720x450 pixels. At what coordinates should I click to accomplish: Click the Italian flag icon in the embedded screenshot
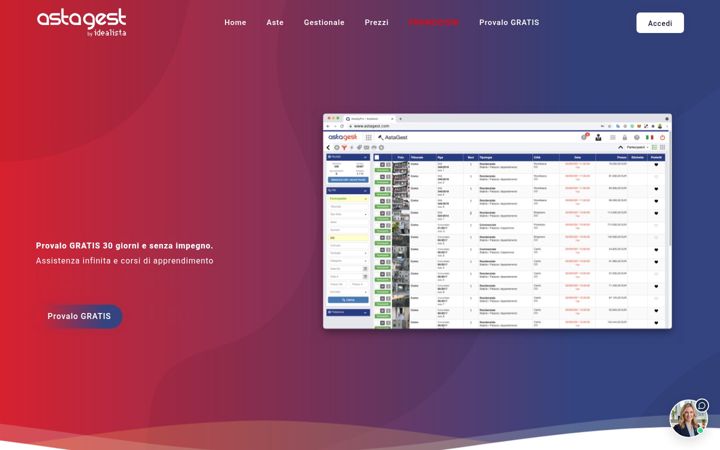pos(649,137)
